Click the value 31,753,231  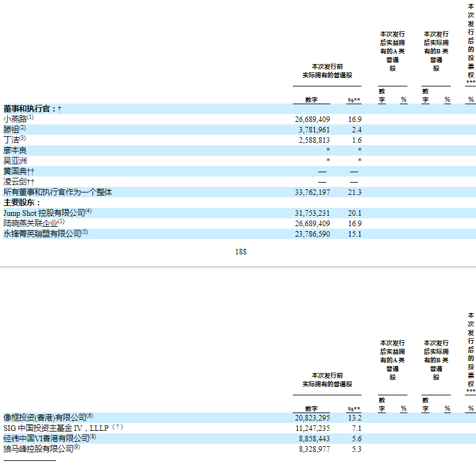[312, 213]
